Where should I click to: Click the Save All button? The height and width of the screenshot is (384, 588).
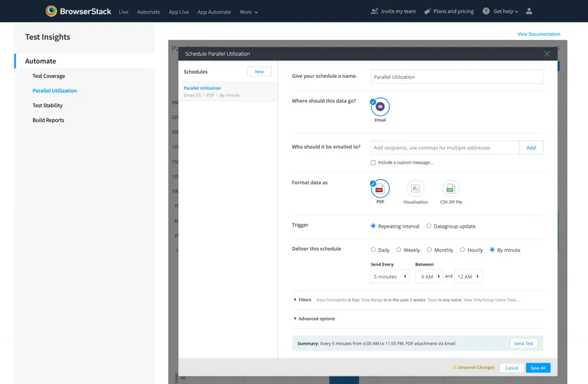point(538,368)
